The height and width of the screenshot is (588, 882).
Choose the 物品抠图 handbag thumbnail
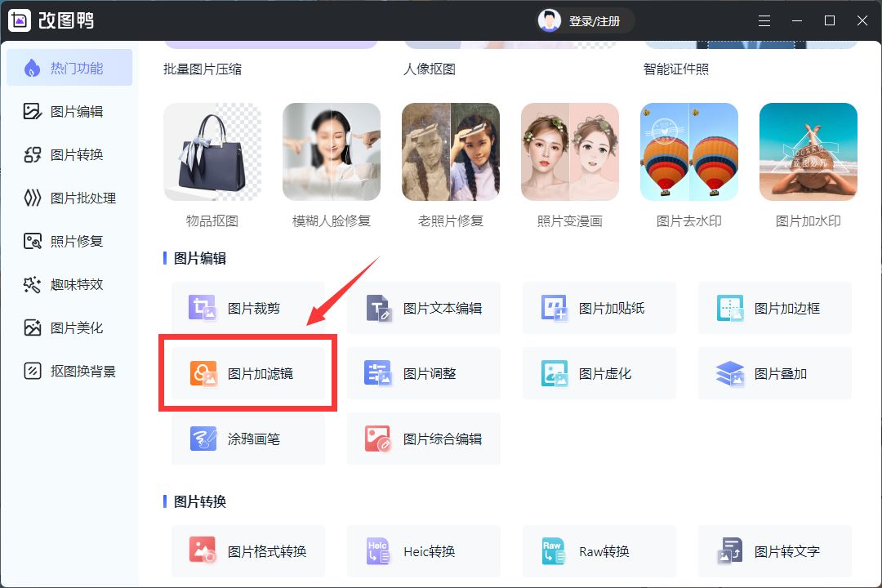pos(212,152)
